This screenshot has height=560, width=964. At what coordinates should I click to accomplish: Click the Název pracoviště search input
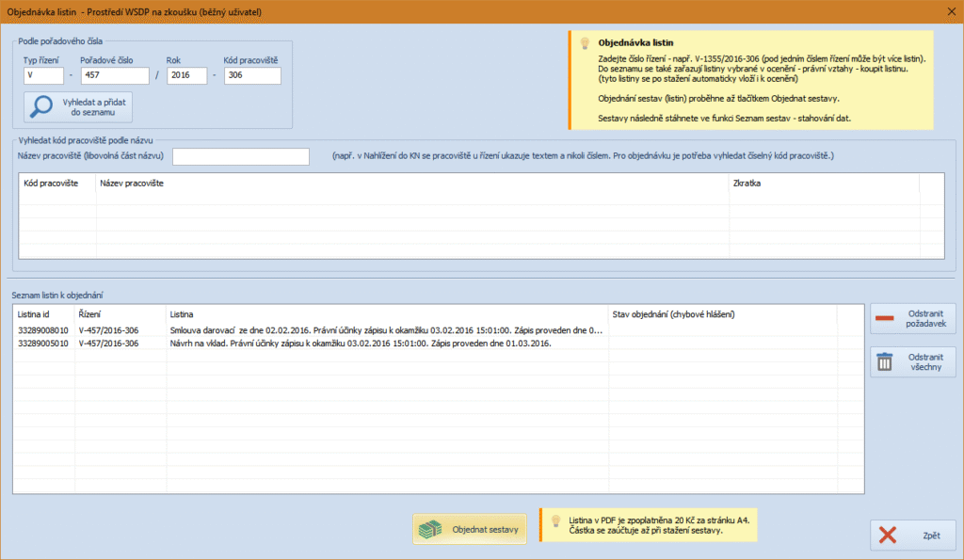tap(241, 156)
